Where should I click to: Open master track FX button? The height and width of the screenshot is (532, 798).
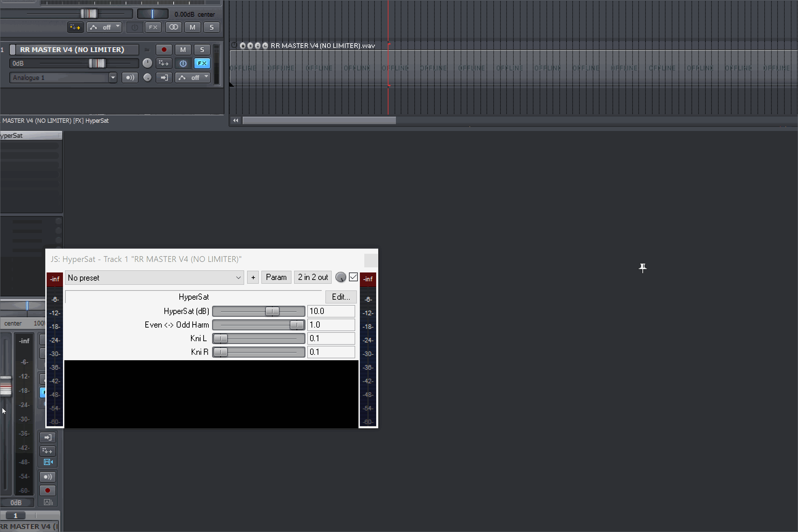point(153,27)
